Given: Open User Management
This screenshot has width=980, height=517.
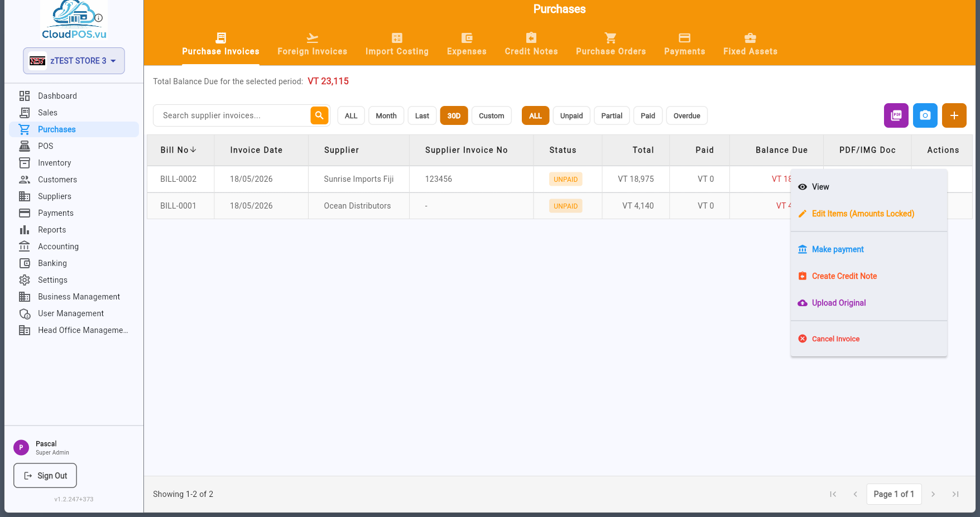Looking at the screenshot, I should click(x=74, y=313).
